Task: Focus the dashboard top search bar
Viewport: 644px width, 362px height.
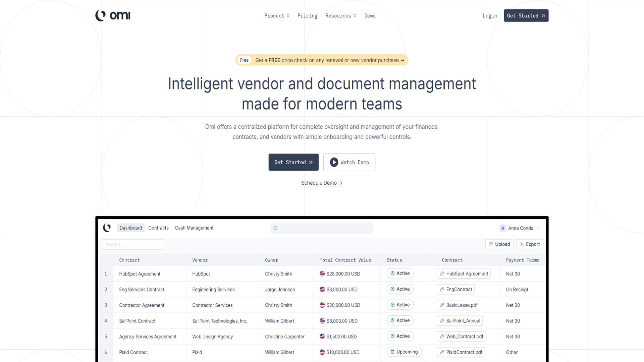Action: 322,228
